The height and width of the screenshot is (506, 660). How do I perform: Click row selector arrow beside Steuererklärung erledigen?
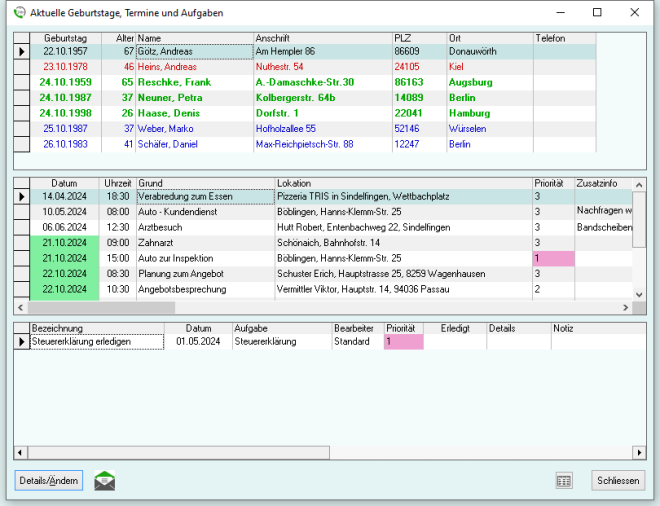(x=21, y=342)
